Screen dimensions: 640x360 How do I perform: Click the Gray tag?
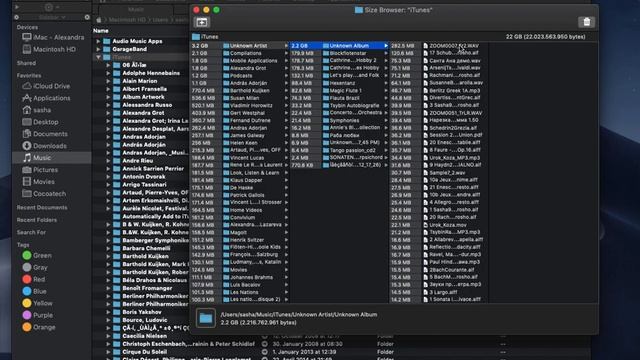pos(35,267)
